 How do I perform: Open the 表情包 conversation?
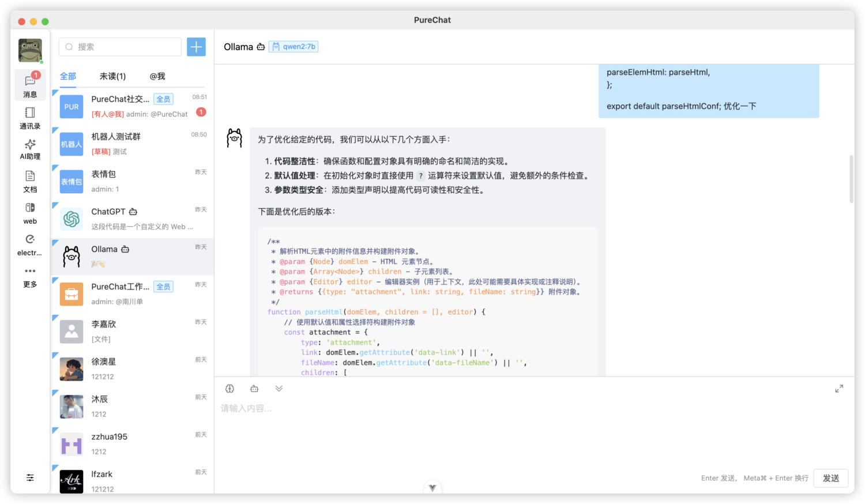click(x=133, y=182)
